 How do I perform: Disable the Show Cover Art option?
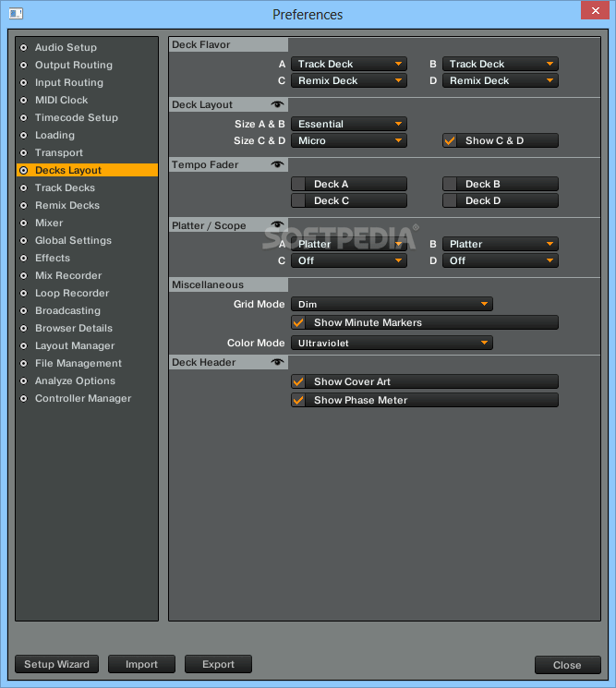click(x=298, y=381)
